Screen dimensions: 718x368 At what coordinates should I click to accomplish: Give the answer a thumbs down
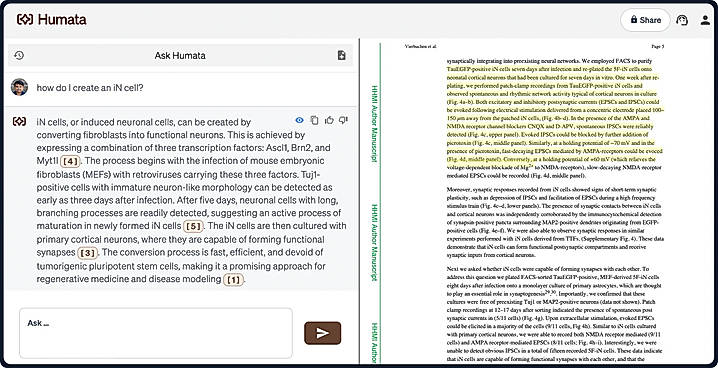point(343,120)
